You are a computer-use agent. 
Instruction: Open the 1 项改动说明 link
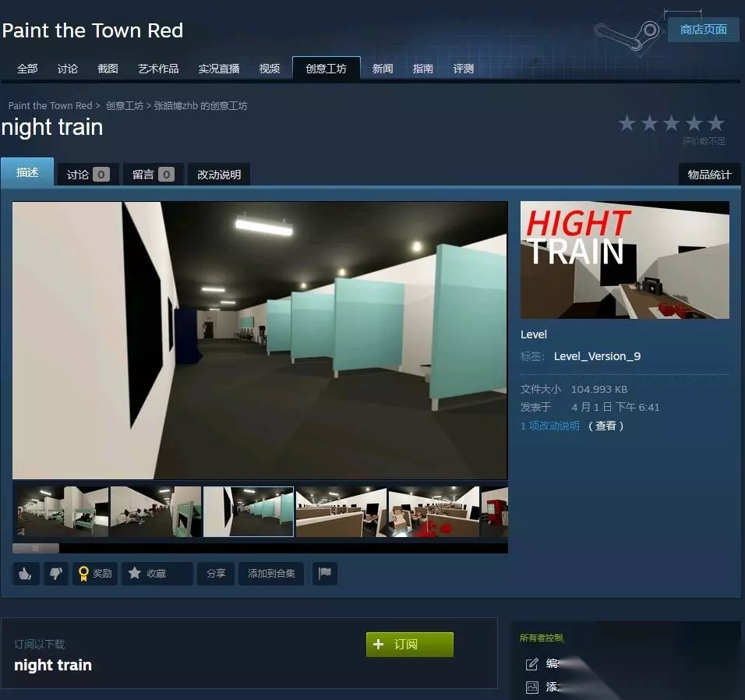point(549,426)
